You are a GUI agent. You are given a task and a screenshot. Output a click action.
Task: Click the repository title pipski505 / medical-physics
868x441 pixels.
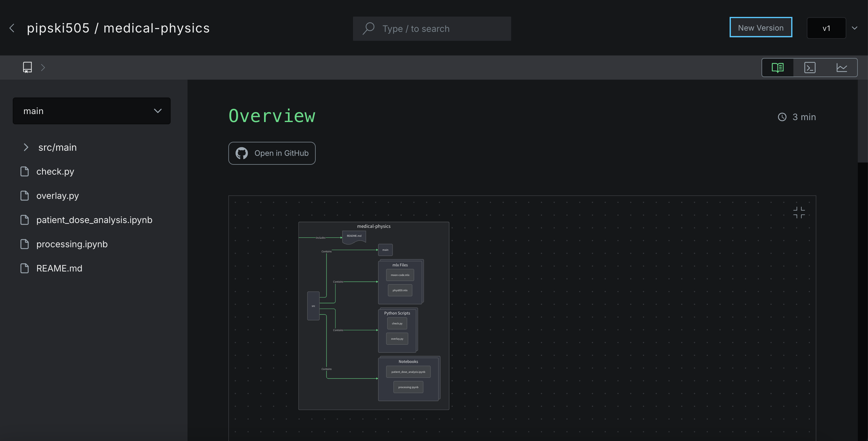click(x=118, y=28)
